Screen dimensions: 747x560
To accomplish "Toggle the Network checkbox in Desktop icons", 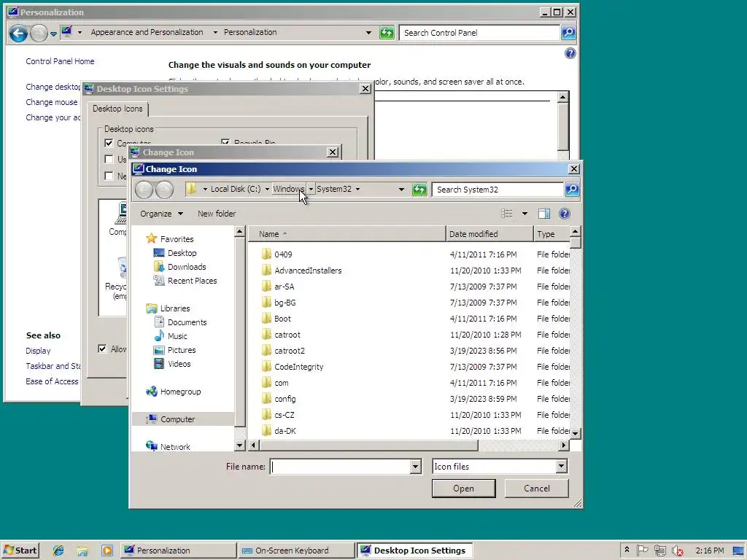I will [x=109, y=176].
